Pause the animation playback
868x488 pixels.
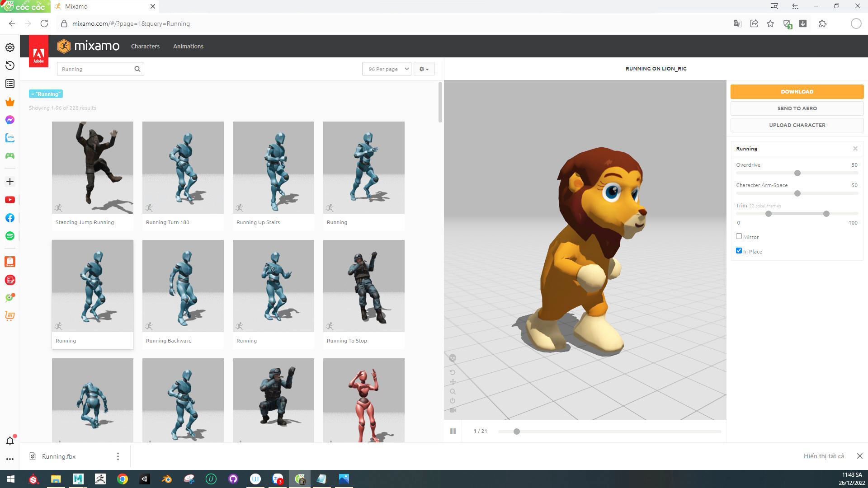[x=453, y=431]
